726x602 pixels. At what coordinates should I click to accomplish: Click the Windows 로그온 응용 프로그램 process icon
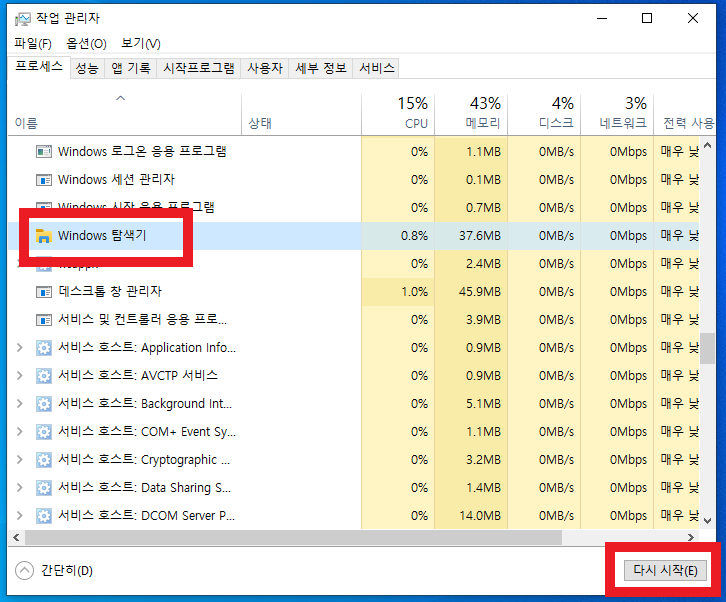pyautogui.click(x=44, y=151)
